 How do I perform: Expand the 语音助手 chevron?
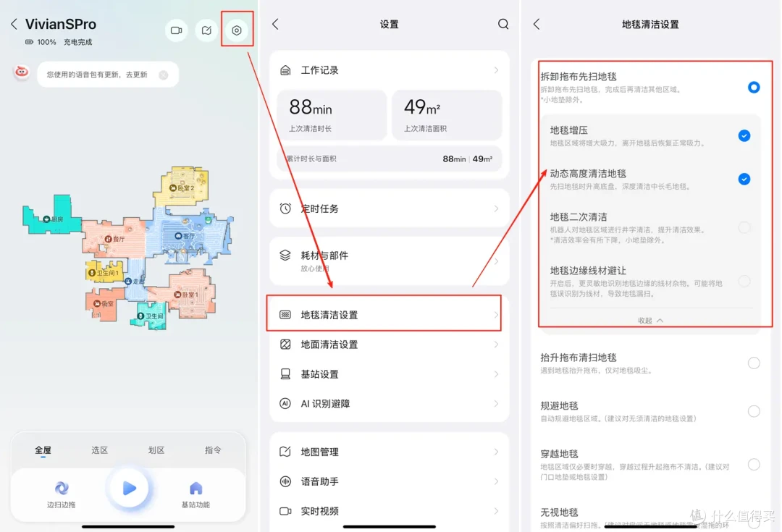click(496, 481)
